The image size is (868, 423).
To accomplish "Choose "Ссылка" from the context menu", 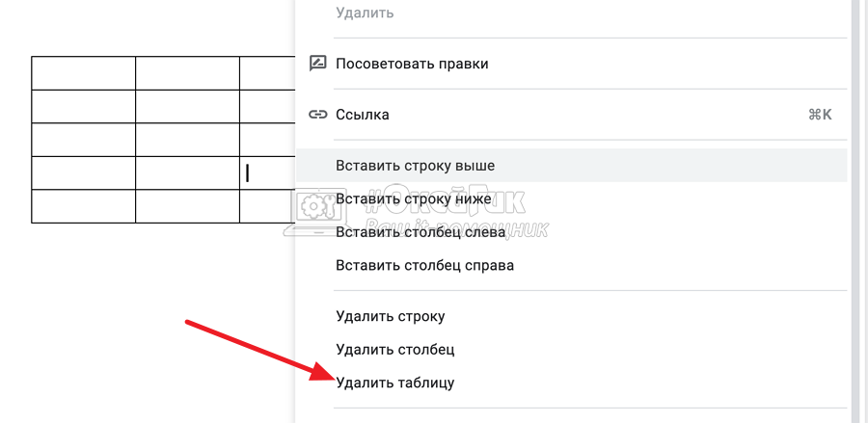I will coord(363,115).
